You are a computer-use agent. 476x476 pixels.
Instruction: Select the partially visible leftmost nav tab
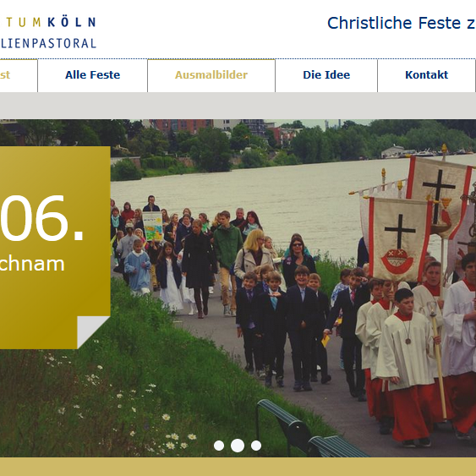coord(19,75)
